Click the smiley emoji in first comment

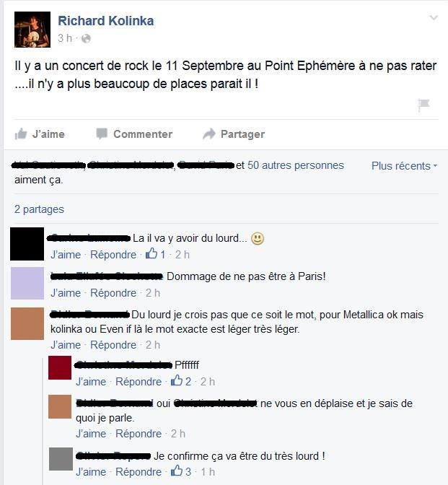(x=258, y=238)
